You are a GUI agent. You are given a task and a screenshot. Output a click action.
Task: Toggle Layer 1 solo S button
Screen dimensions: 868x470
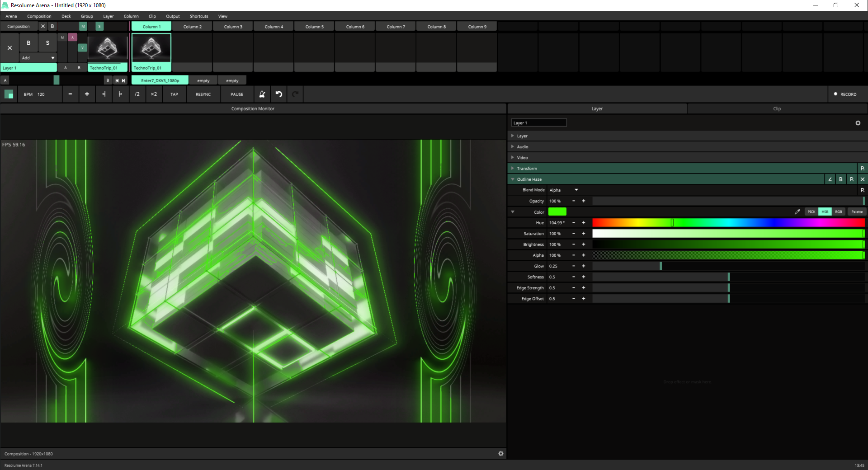[x=47, y=43]
